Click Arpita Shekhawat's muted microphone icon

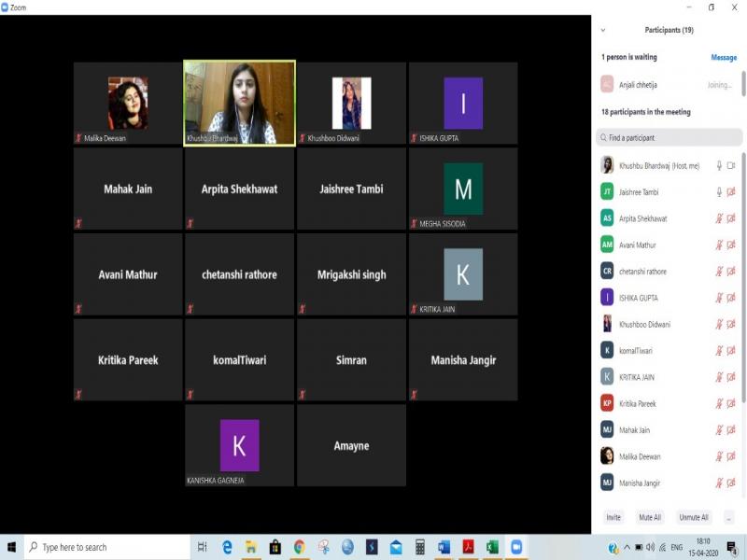click(x=719, y=218)
